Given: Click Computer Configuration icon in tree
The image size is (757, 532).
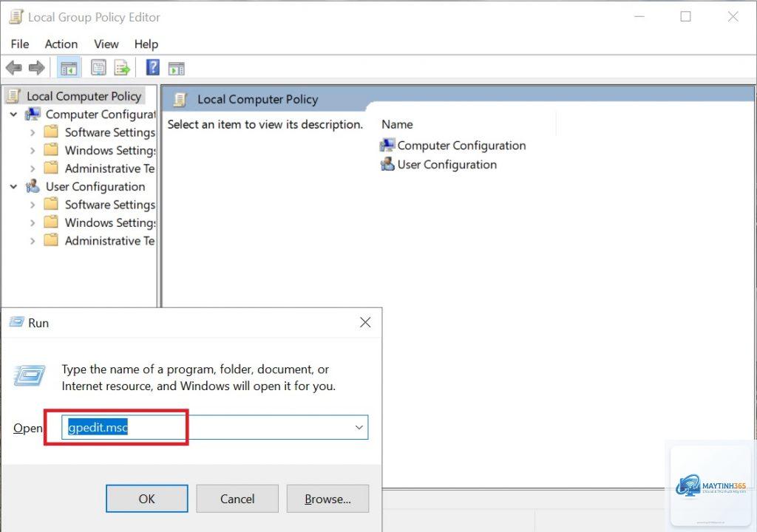Looking at the screenshot, I should [x=33, y=115].
